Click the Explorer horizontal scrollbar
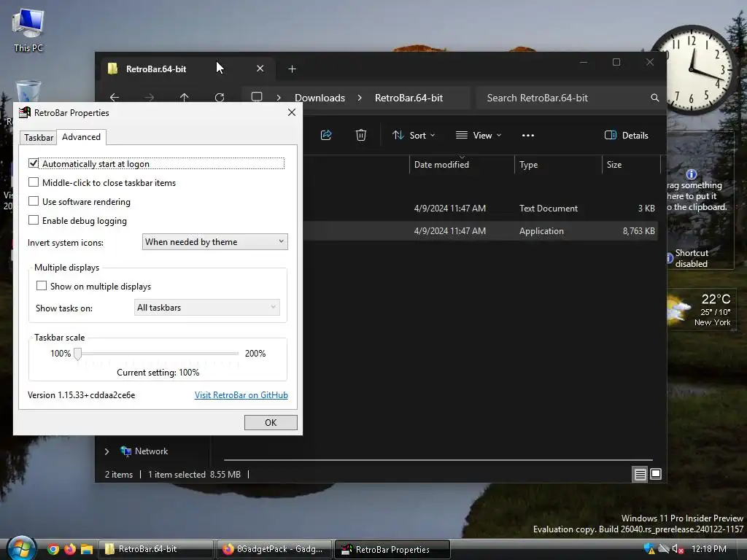The height and width of the screenshot is (560, 747). tap(438, 460)
